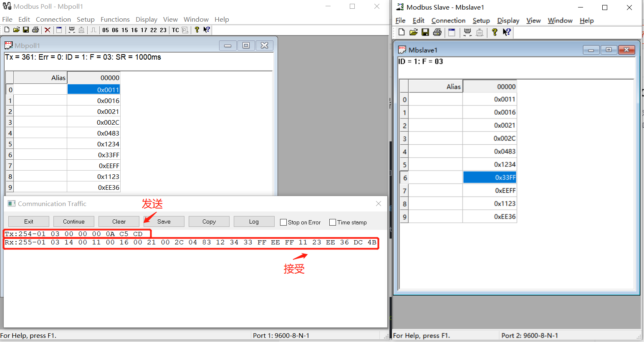Select function 17 in Modbus Poll toolbar
Screen dimensions: 644x342
point(144,30)
